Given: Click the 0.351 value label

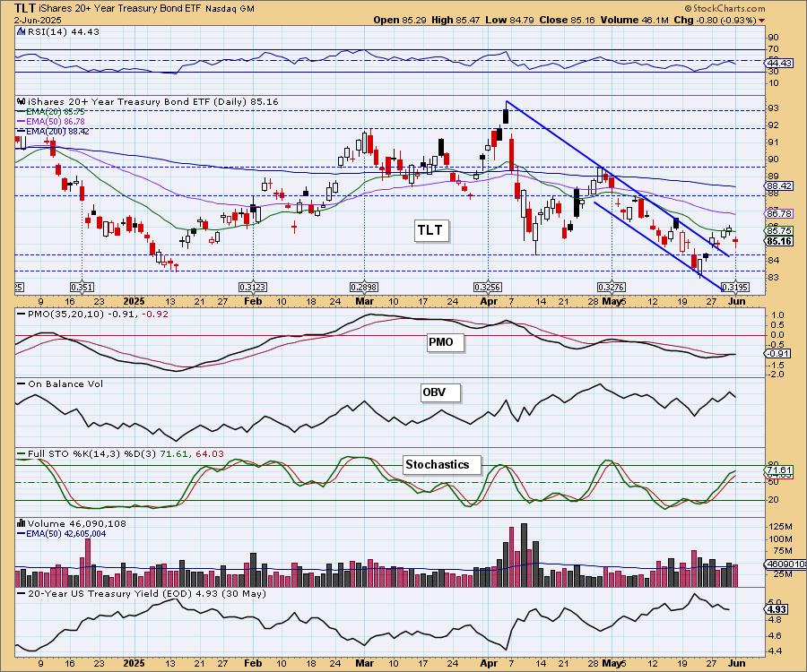Looking at the screenshot, I should (x=82, y=287).
